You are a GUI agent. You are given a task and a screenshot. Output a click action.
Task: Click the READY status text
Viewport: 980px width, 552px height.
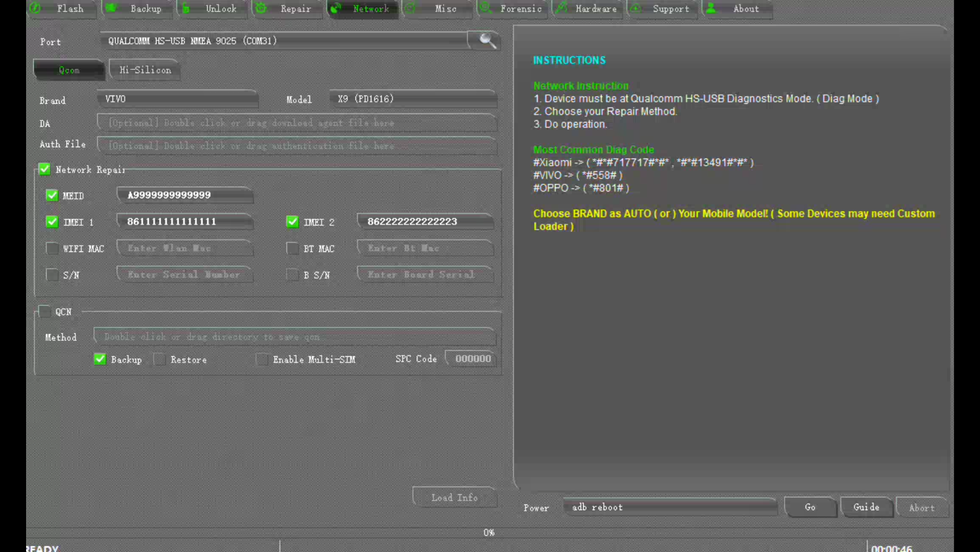click(42, 548)
